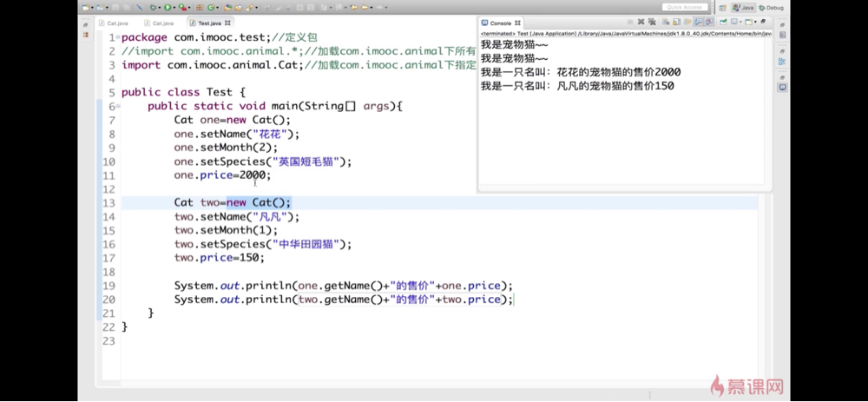This screenshot has width=868, height=402.
Task: Click the Open Console icon
Action: tap(748, 23)
